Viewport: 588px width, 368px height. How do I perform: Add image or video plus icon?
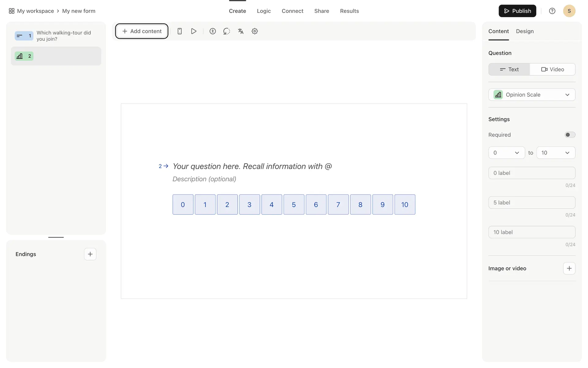[x=569, y=268]
